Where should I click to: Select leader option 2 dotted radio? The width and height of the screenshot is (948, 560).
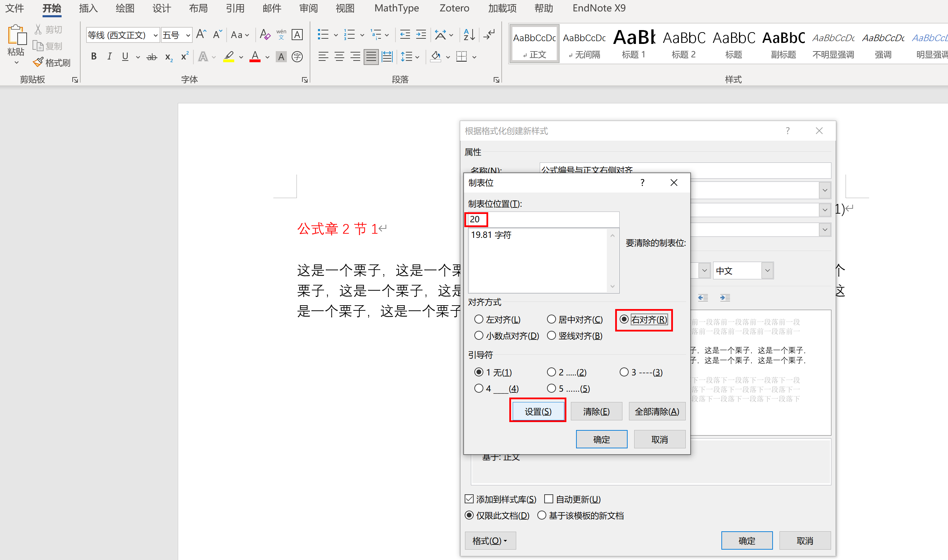pos(552,372)
